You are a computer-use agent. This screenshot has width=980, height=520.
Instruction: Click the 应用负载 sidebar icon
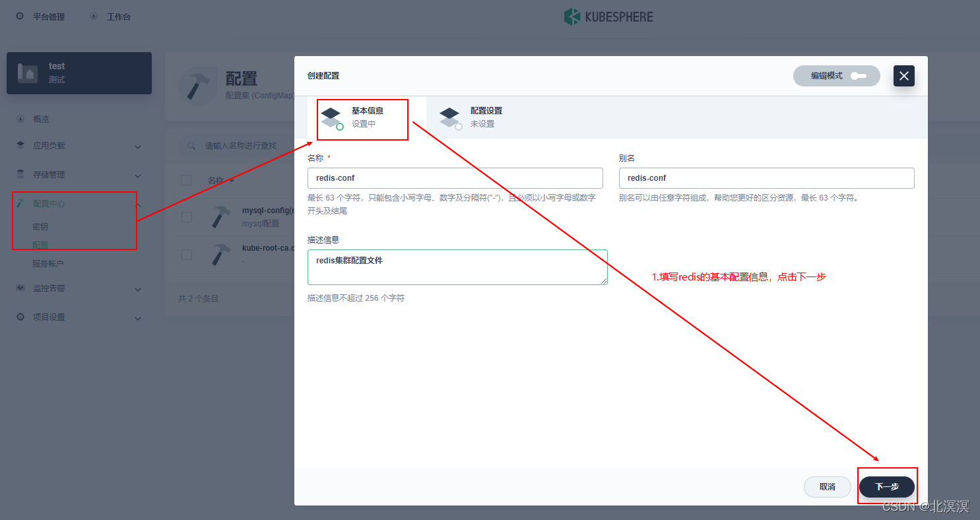pos(20,145)
